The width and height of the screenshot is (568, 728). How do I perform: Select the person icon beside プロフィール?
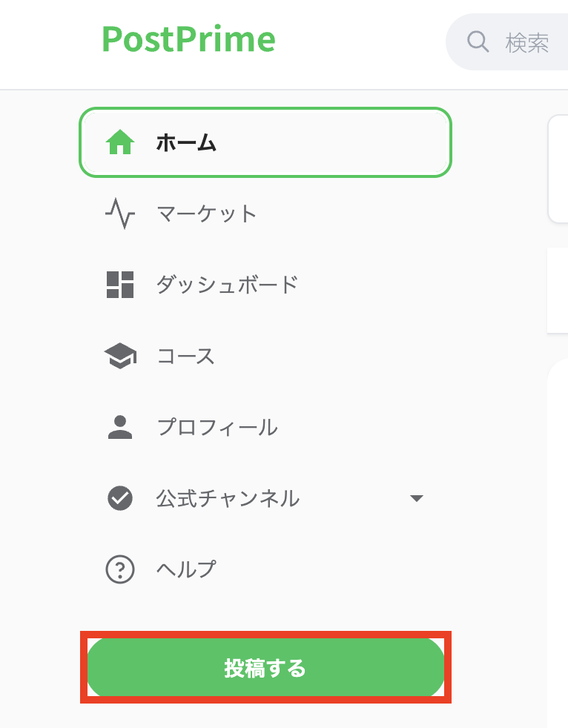click(120, 426)
